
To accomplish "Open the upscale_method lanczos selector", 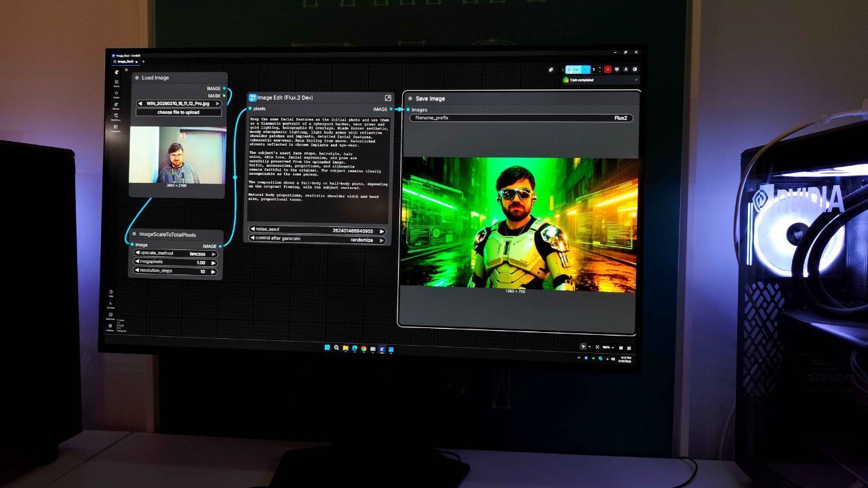I will (176, 253).
